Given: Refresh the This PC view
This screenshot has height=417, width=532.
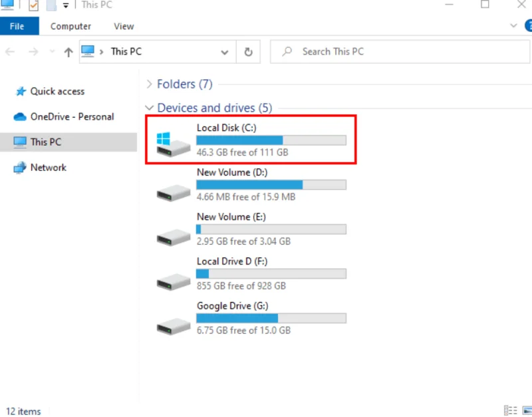Looking at the screenshot, I should click(248, 52).
